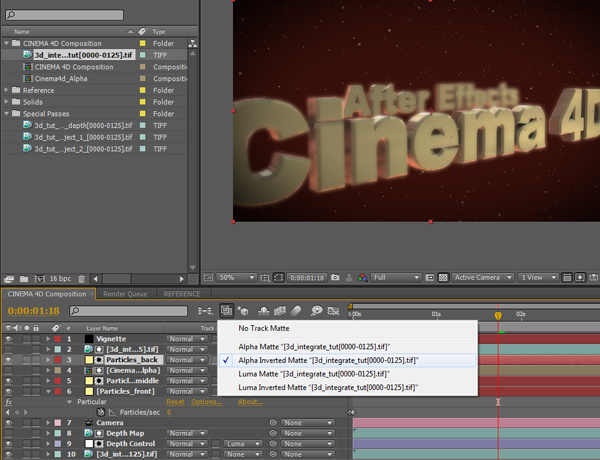Hide the Camera layer eye toggle
Image resolution: width=600 pixels, height=460 pixels.
click(x=8, y=423)
